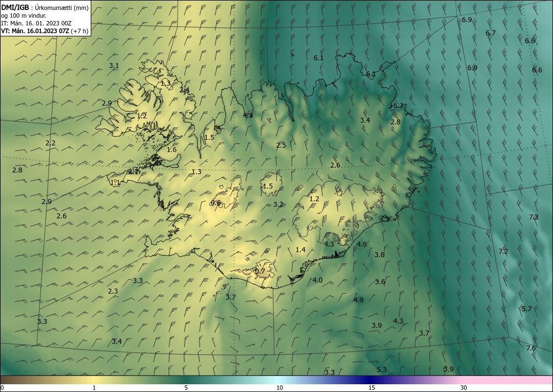The width and height of the screenshot is (553, 392).
Task: Click the '0' label on the colour scale
Action: pyautogui.click(x=2, y=388)
